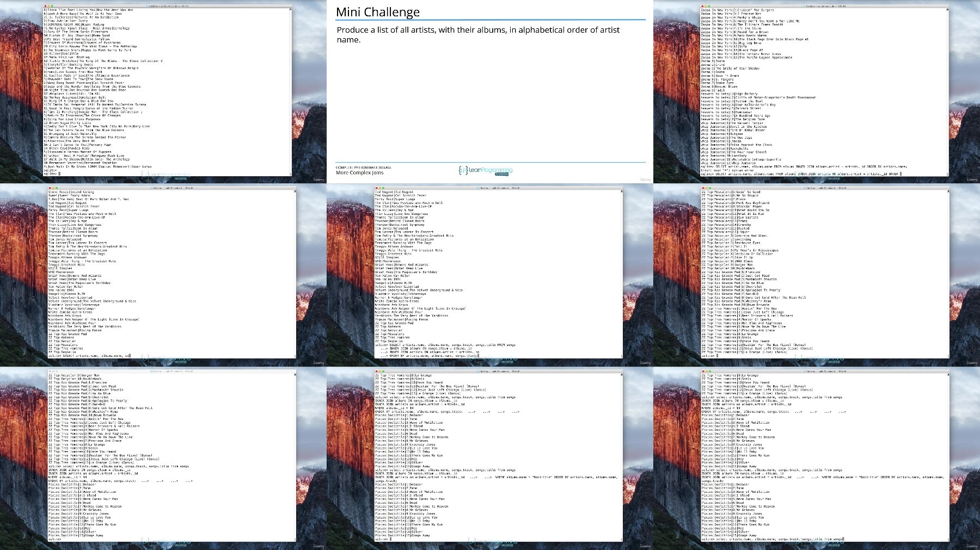This screenshot has width=980, height=550.
Task: Select the "Tickle Britches|The King Of The Blues" row
Action: pos(103,61)
